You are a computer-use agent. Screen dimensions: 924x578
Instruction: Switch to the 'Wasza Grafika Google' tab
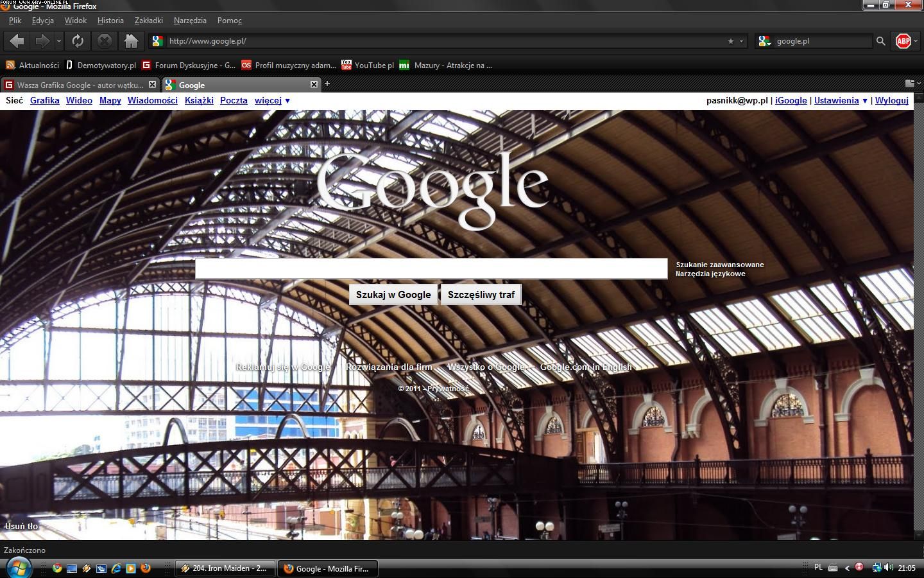80,85
